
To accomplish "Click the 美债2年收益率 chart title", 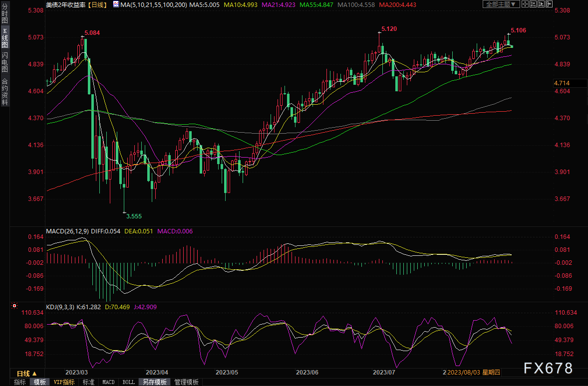I will (x=65, y=5).
